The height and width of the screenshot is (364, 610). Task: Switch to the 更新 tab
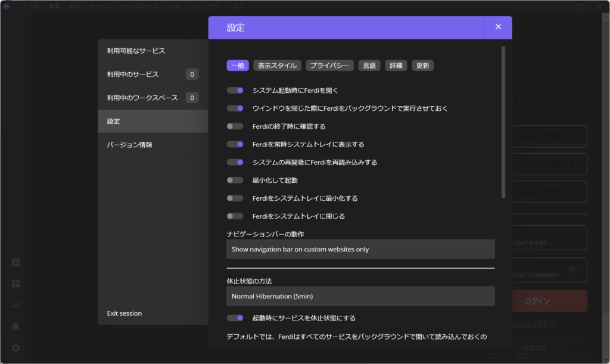coord(422,66)
